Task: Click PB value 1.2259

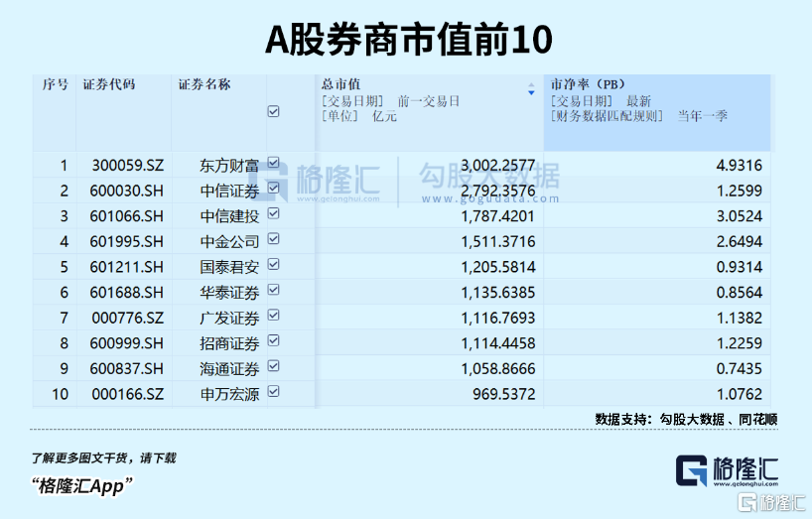Action: (x=740, y=343)
